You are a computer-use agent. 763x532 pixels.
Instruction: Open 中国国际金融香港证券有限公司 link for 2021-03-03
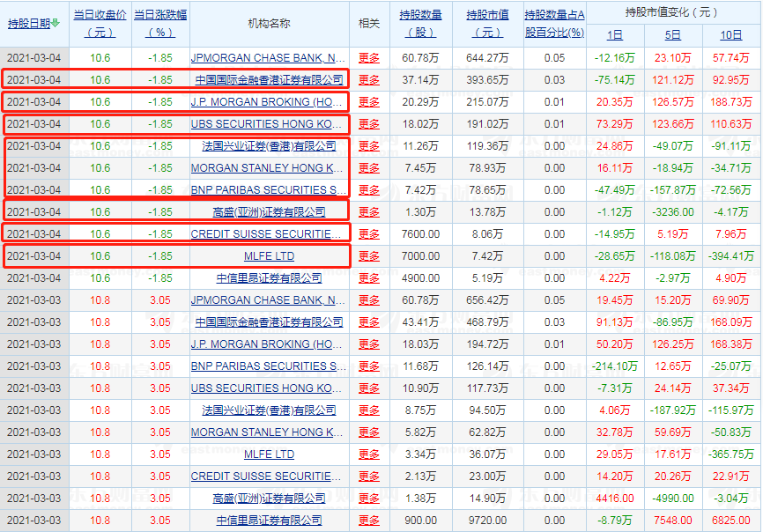coord(269,321)
